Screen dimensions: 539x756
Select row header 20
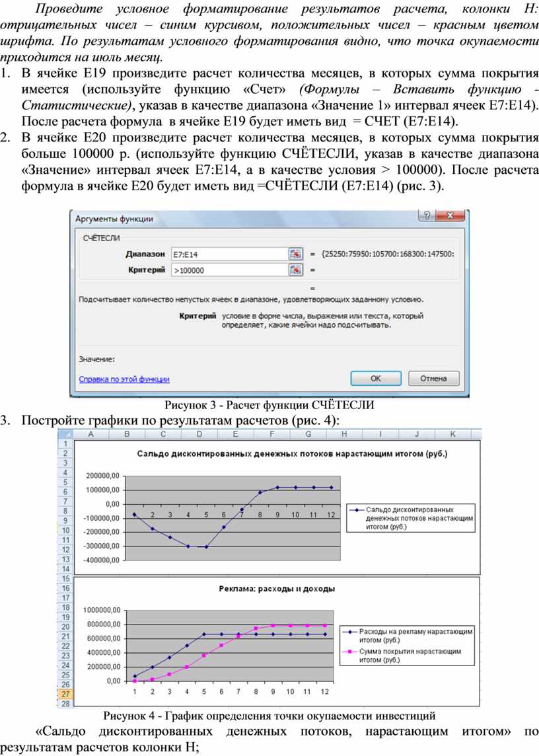tap(65, 626)
